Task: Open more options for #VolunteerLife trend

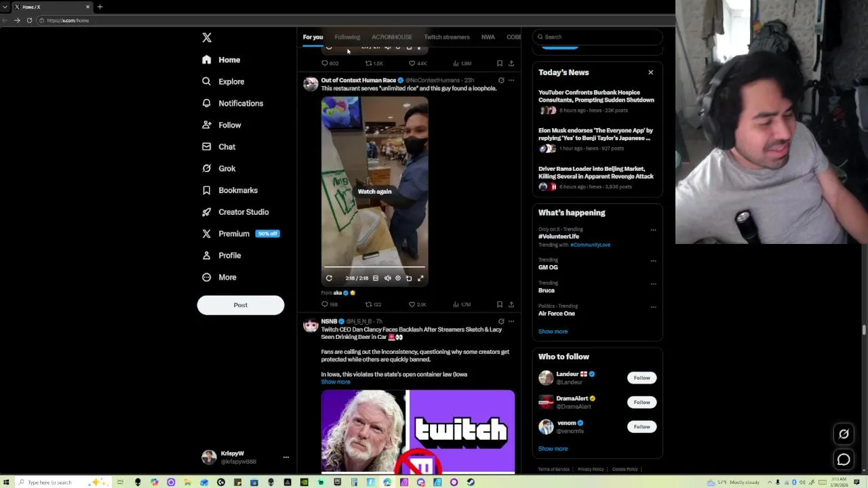Action: (x=653, y=230)
